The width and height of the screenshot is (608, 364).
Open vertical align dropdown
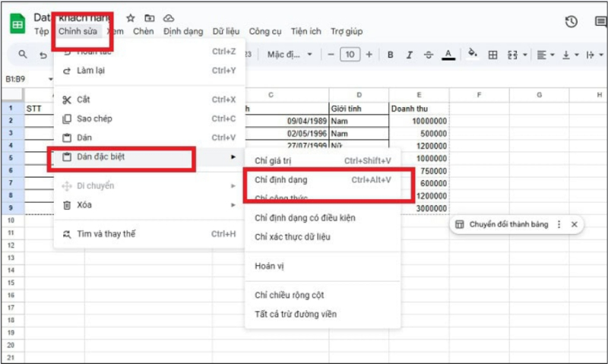pos(571,55)
